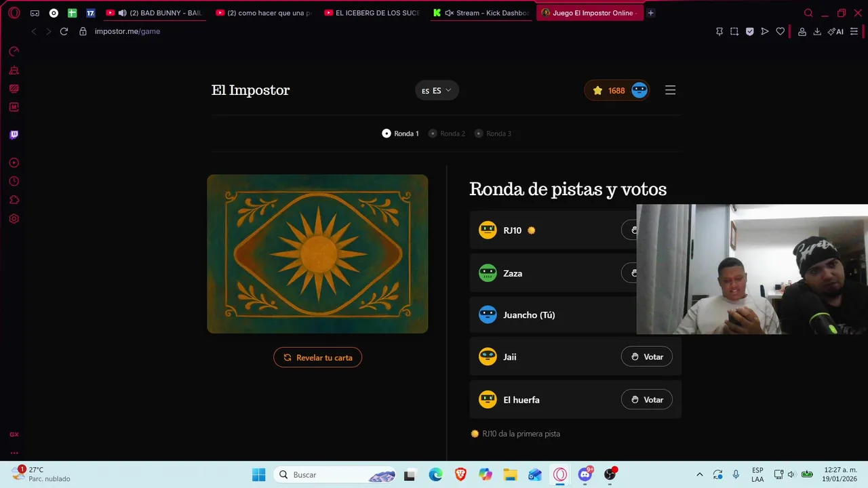Open Settings gear in sidebar
The width and height of the screenshot is (868, 488).
[x=14, y=219]
